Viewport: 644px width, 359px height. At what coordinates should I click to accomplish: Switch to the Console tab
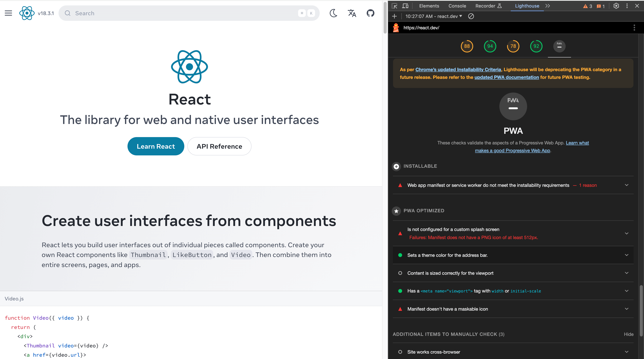(457, 6)
